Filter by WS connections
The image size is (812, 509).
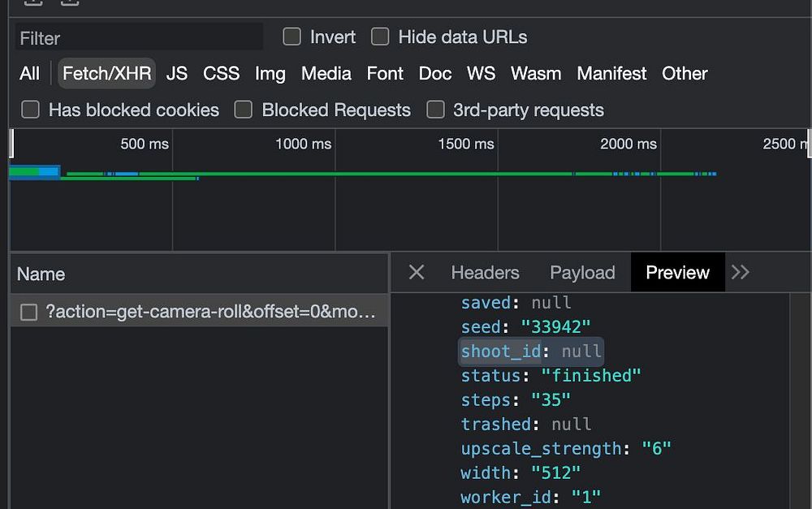pos(481,73)
